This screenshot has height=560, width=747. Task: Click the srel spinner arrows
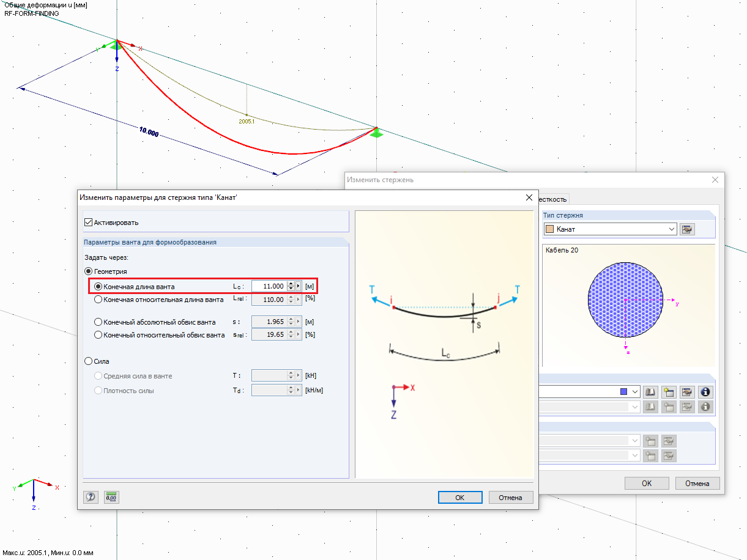tap(291, 335)
